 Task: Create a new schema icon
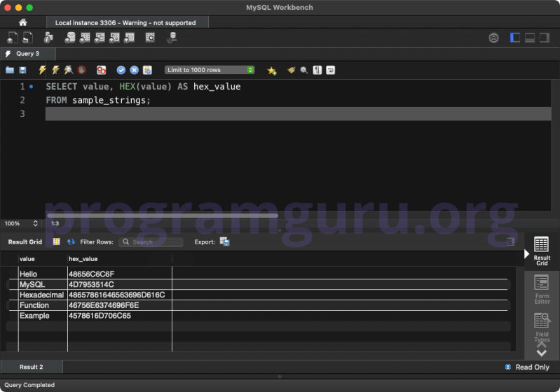coord(70,38)
